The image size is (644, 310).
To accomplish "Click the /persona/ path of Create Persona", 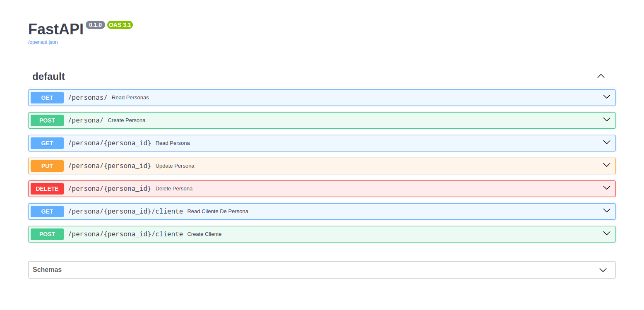I will tap(86, 120).
